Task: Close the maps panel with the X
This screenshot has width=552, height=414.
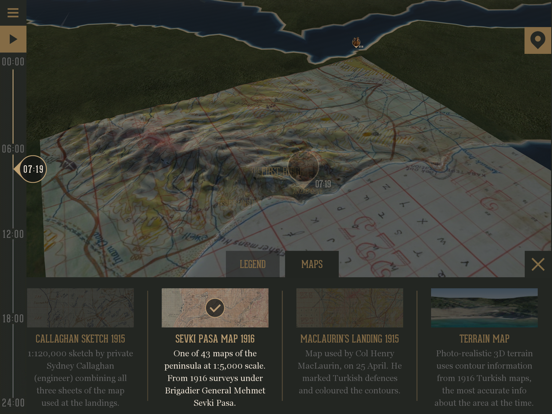Action: (x=538, y=264)
